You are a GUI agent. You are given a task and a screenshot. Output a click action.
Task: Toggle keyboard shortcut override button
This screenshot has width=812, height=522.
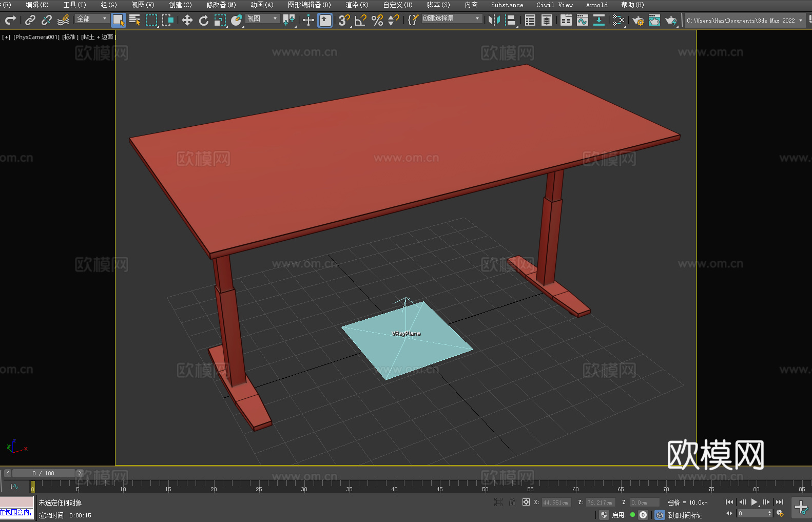coord(325,20)
